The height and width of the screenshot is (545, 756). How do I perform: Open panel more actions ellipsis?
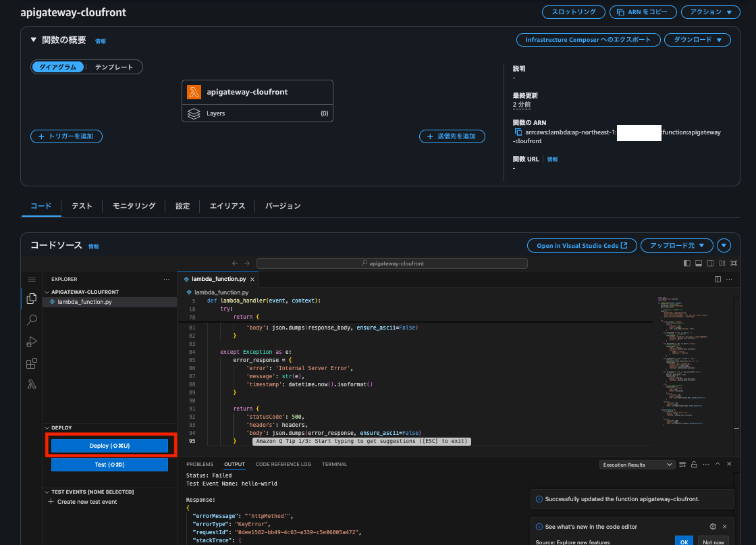706,465
